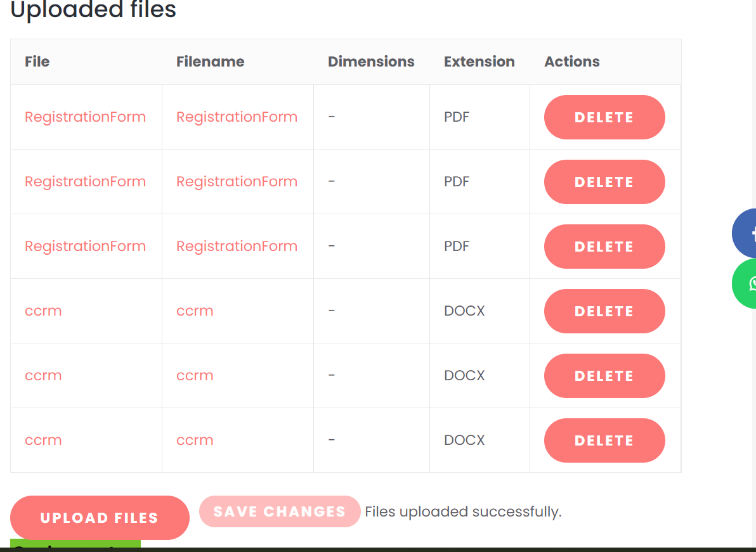This screenshot has width=756, height=552.
Task: Open first ccrm link in File column
Action: pos(43,311)
